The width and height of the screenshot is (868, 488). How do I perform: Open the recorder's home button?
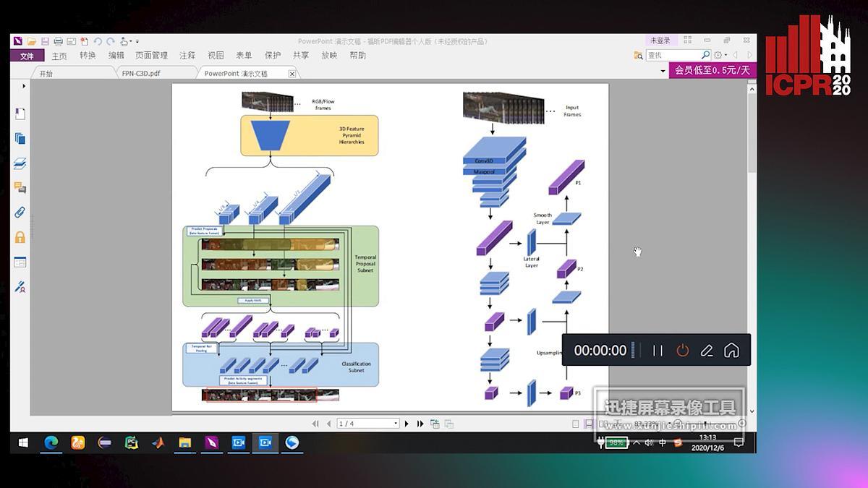731,350
